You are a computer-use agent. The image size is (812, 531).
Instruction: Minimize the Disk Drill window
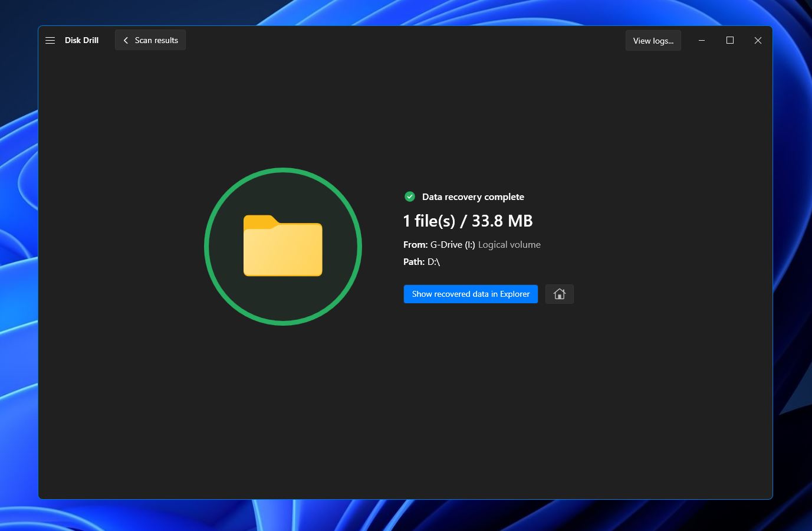pos(702,40)
